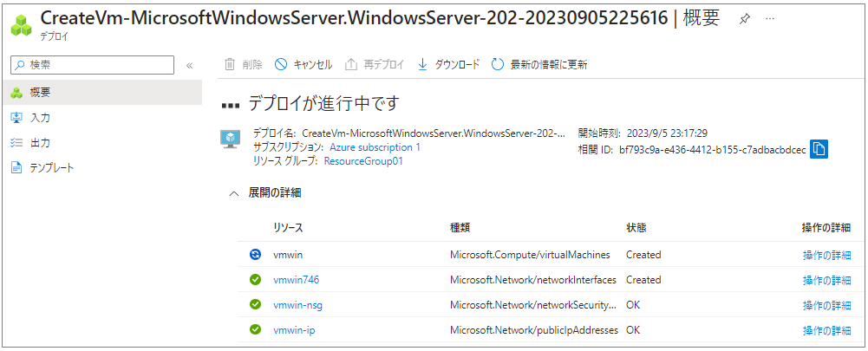Click the cancel circle-slash icon
Screen dimensions: 868x351
(x=281, y=64)
